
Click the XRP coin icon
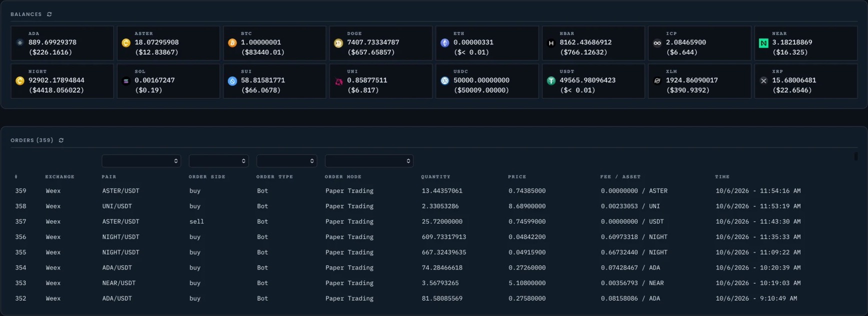pos(763,80)
